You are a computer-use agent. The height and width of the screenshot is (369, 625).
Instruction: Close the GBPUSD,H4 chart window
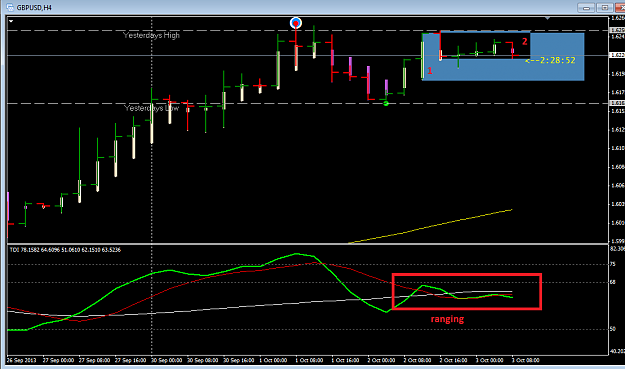point(620,8)
